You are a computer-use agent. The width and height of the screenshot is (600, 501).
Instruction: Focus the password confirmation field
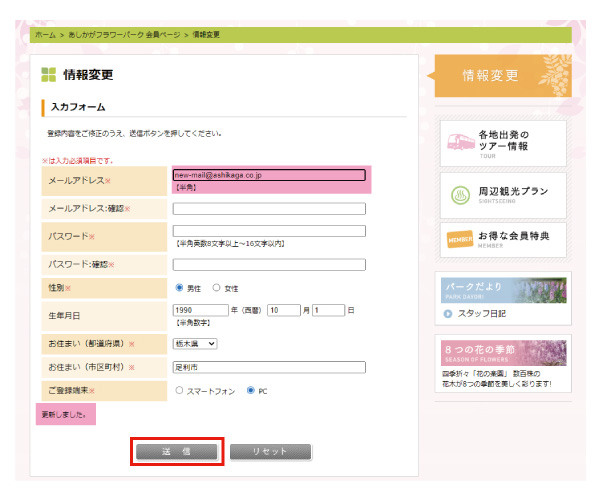coord(269,265)
